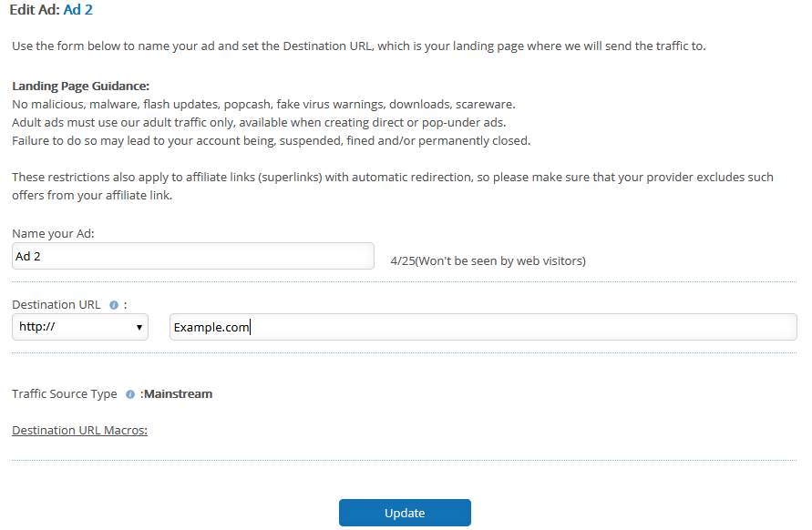This screenshot has height=530, width=812.
Task: Click the affiliate links restriction paragraph
Action: tap(393, 187)
